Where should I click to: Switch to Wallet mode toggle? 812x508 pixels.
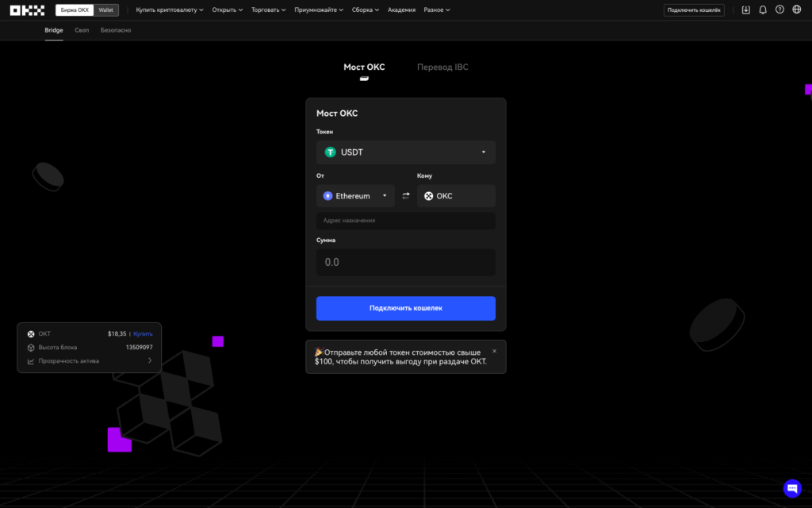(105, 10)
